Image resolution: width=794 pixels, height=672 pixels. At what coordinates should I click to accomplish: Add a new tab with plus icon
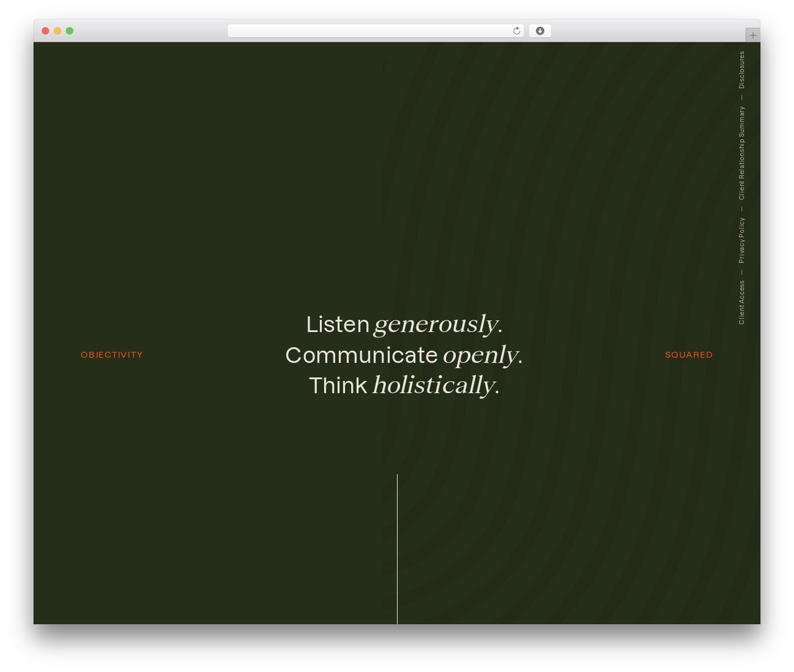coord(752,35)
